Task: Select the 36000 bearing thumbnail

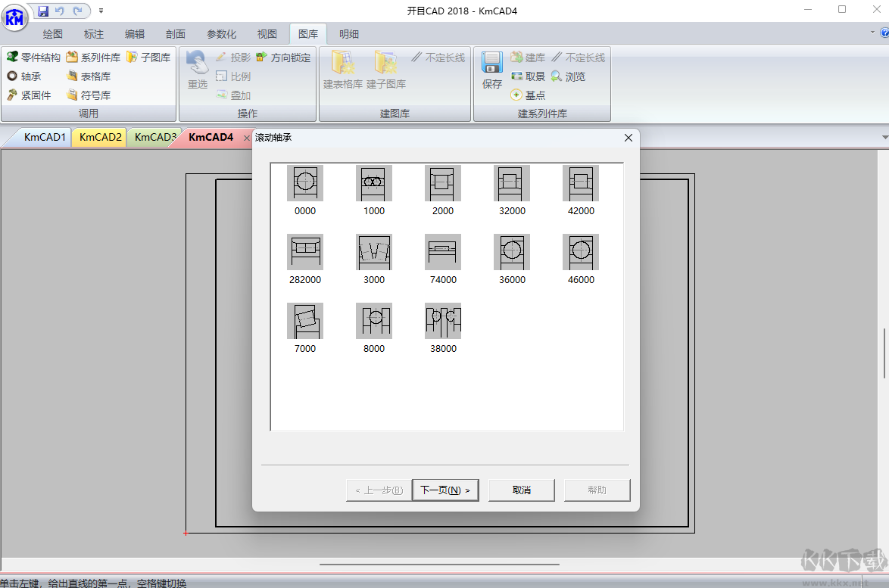Action: point(512,252)
